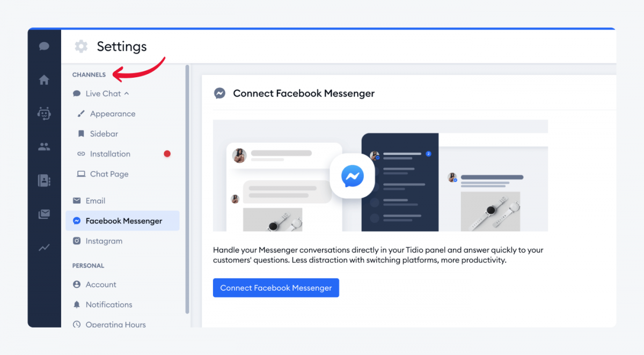
Task: Click Messenger icon beside Connect Facebook Messenger heading
Action: click(x=219, y=93)
